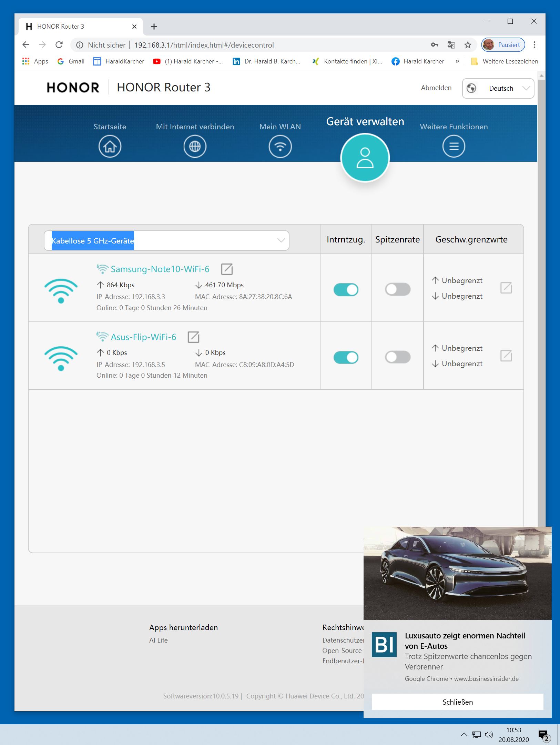Open the Pausiert profile button
The image size is (560, 745).
pos(503,45)
